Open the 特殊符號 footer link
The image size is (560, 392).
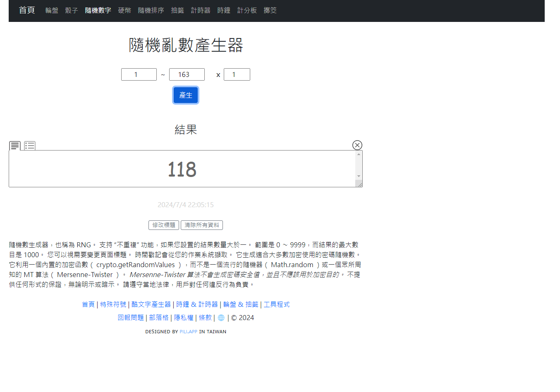pyautogui.click(x=113, y=304)
